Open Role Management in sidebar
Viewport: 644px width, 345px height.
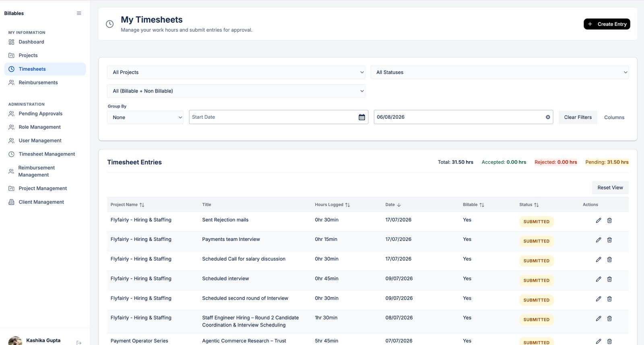click(45, 127)
